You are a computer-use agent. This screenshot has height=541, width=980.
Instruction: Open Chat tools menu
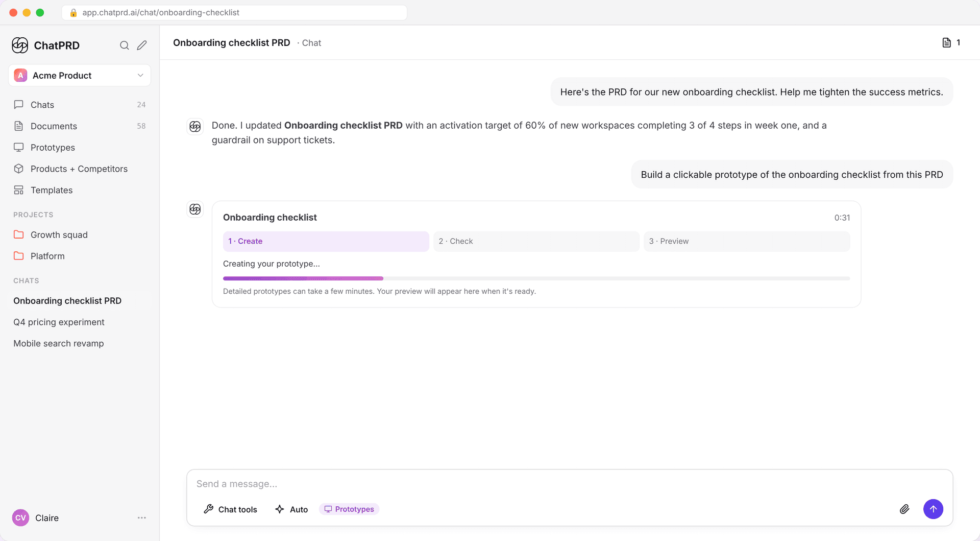pos(230,509)
